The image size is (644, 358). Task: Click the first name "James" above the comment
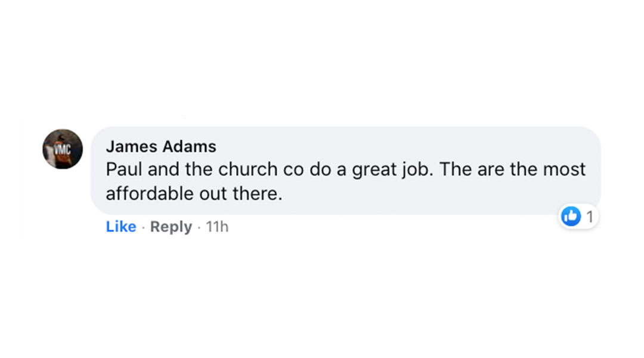(x=131, y=146)
